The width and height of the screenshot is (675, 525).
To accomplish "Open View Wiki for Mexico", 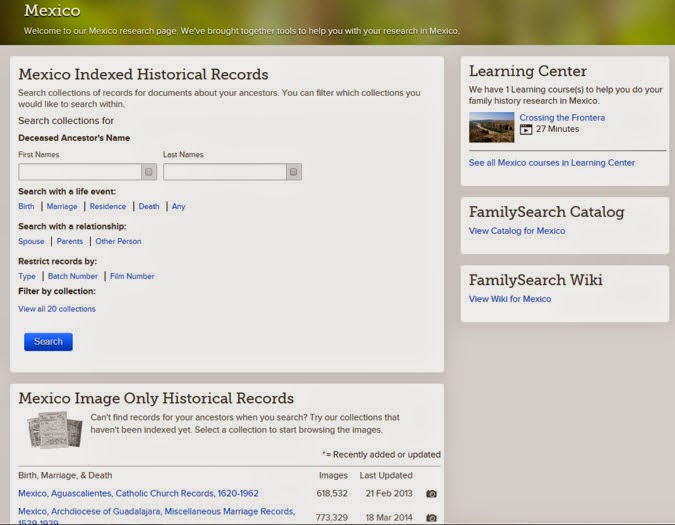I will click(x=510, y=299).
